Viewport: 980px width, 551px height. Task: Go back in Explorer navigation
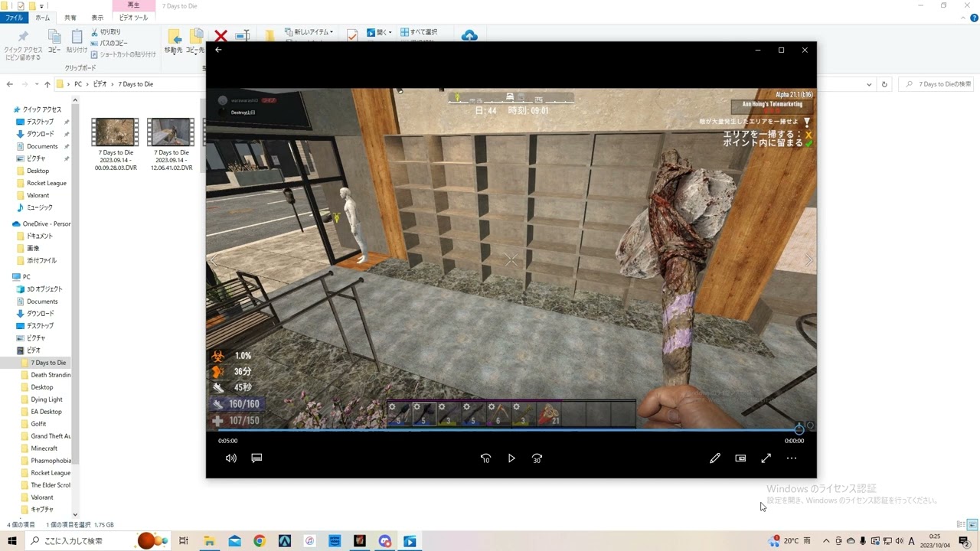tap(9, 84)
